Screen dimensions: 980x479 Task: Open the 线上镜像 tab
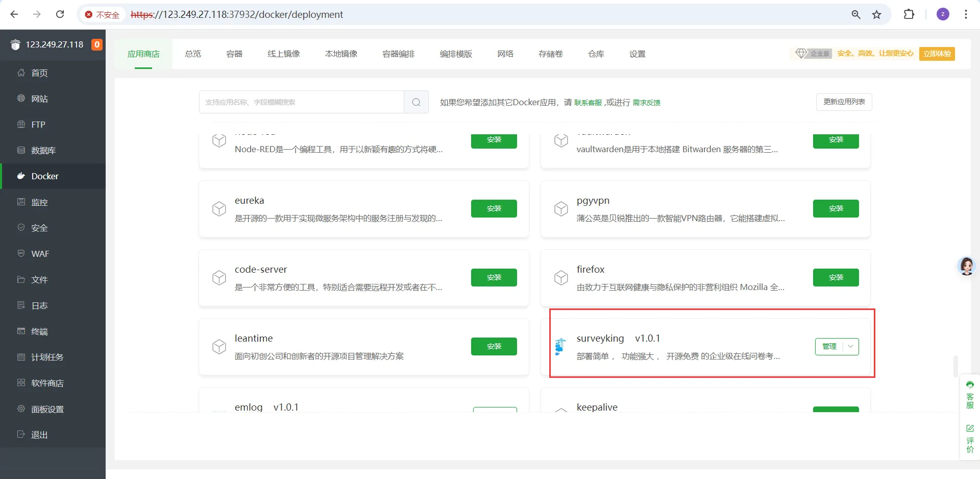[284, 54]
